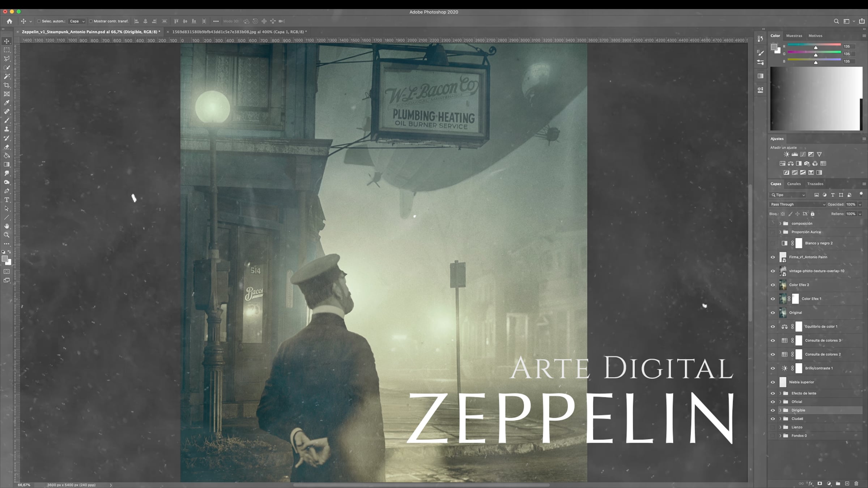Select the Horizontal Type tool

tap(7, 200)
